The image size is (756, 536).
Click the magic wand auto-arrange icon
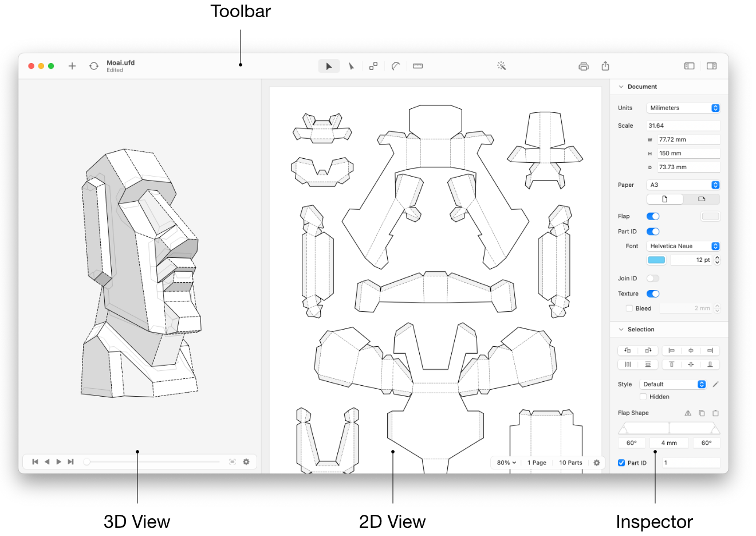(501, 66)
